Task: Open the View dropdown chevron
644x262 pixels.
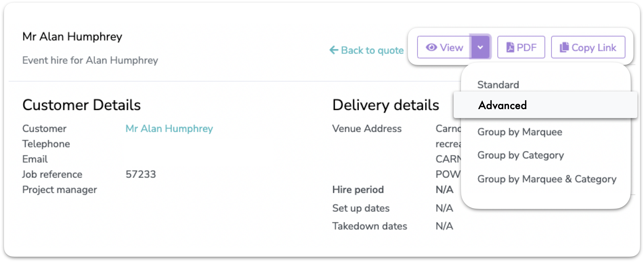Action: pos(480,47)
